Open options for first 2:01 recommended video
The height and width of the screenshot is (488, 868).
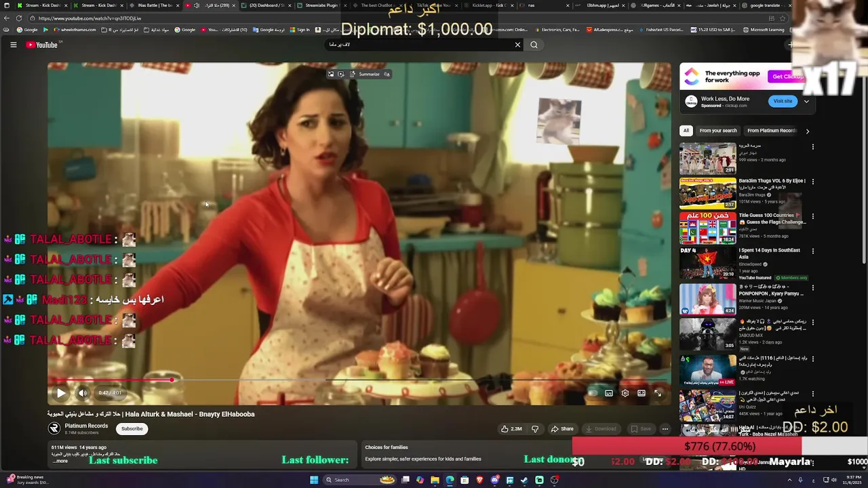pos(812,146)
